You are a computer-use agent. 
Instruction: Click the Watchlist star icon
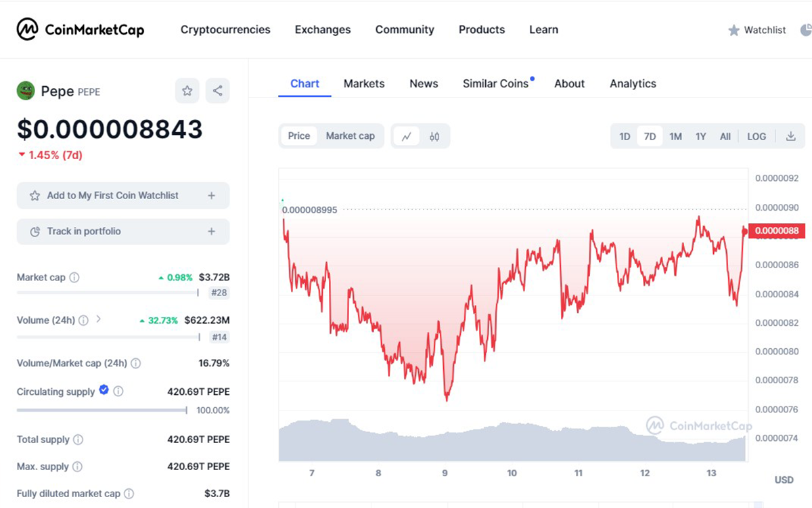point(734,30)
